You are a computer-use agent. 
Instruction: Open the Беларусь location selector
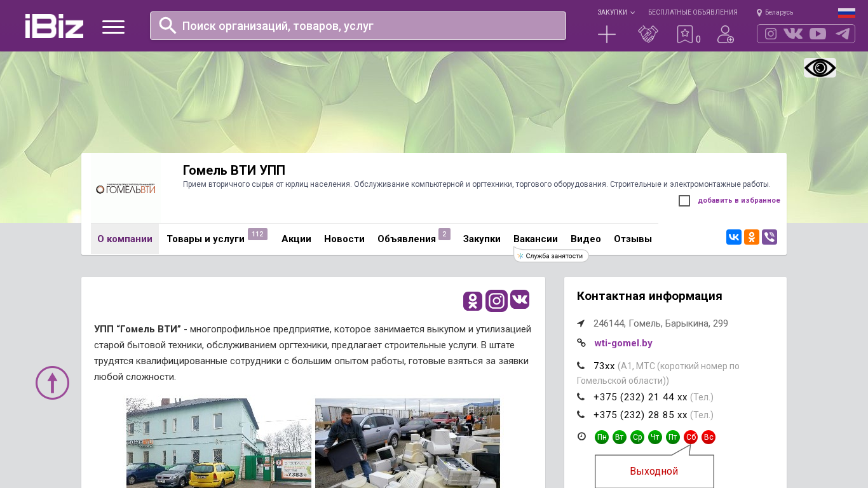pos(775,13)
